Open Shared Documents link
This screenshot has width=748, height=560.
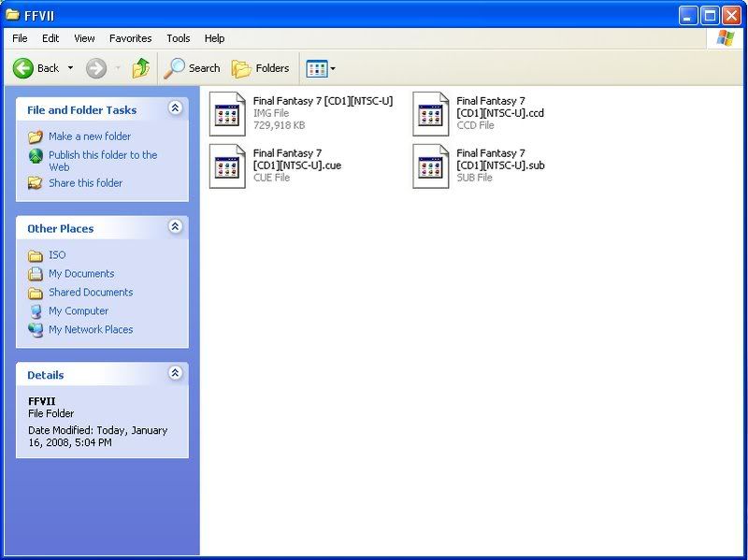tap(91, 293)
